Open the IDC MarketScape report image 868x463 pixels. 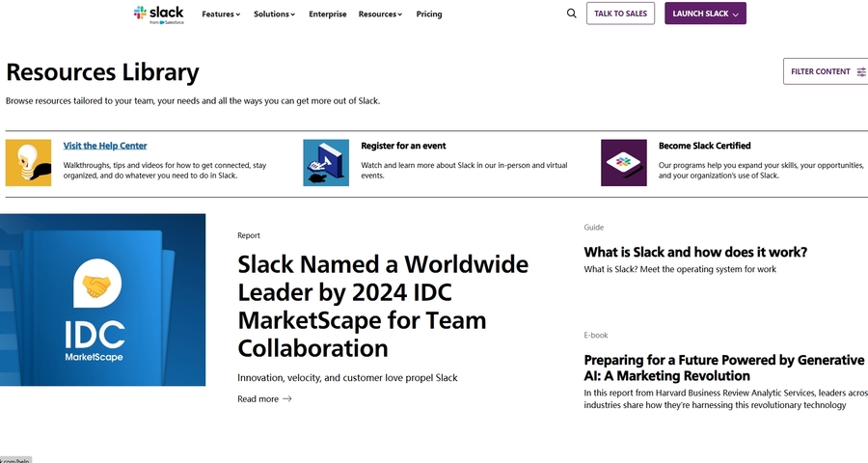click(x=102, y=300)
